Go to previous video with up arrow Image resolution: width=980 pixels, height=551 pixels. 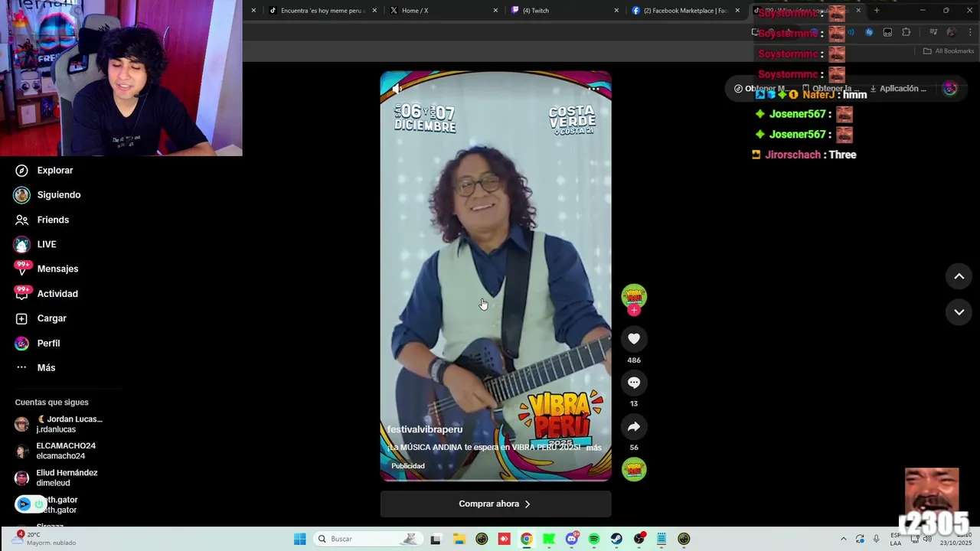(959, 276)
